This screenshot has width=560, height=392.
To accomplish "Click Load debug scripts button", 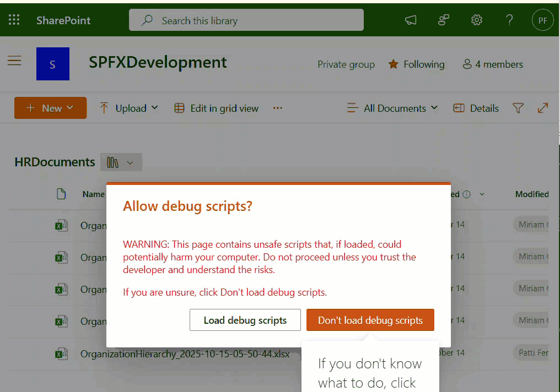I will (x=245, y=320).
